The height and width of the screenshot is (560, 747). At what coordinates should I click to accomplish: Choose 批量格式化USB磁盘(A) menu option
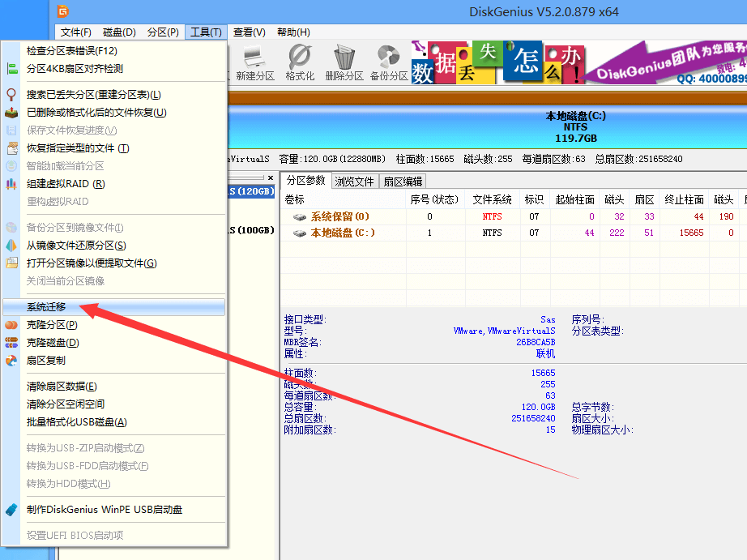pyautogui.click(x=89, y=421)
